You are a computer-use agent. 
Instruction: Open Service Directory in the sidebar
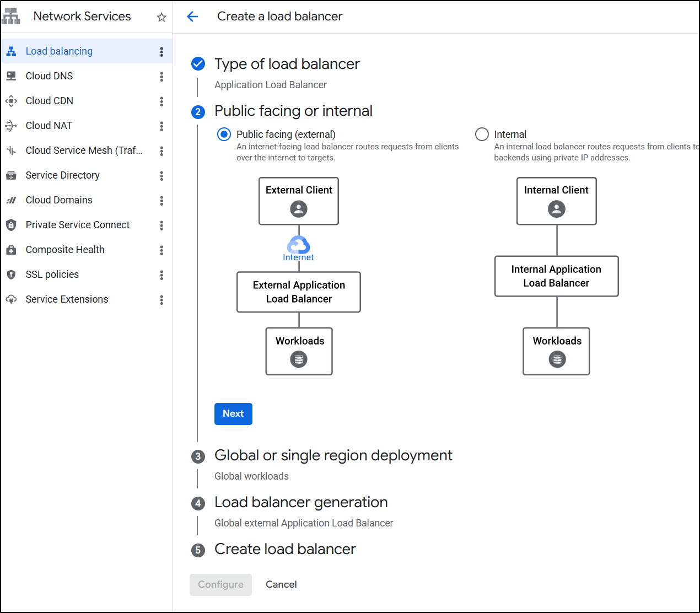62,175
